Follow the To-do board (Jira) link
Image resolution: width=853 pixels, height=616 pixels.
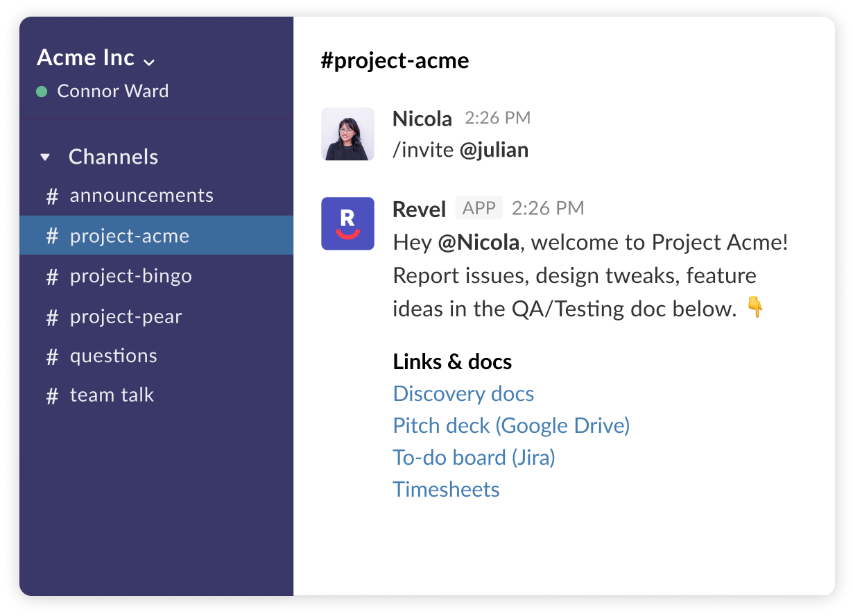pos(474,458)
